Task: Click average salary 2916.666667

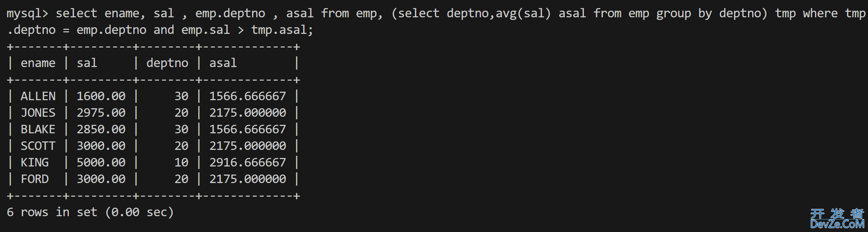Action: [247, 162]
